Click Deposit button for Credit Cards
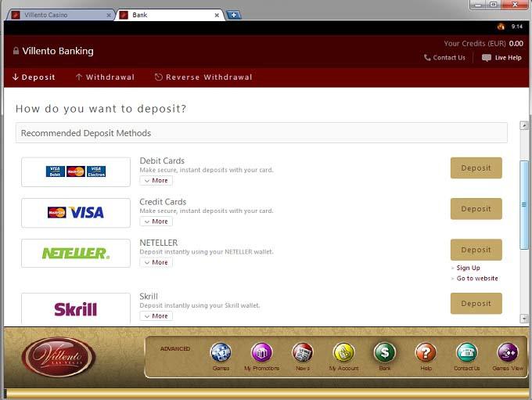 [x=476, y=209]
